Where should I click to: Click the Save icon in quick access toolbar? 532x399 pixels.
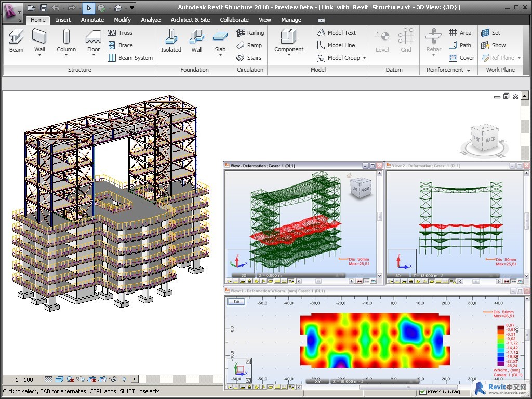tap(44, 7)
